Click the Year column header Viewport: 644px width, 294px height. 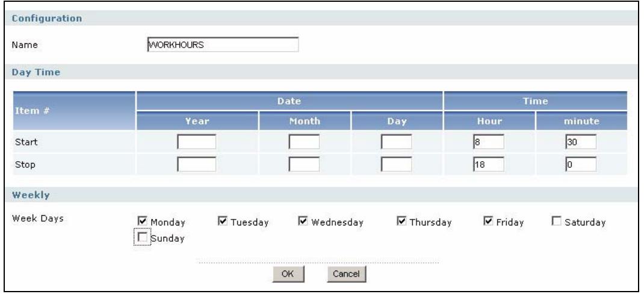coord(197,121)
